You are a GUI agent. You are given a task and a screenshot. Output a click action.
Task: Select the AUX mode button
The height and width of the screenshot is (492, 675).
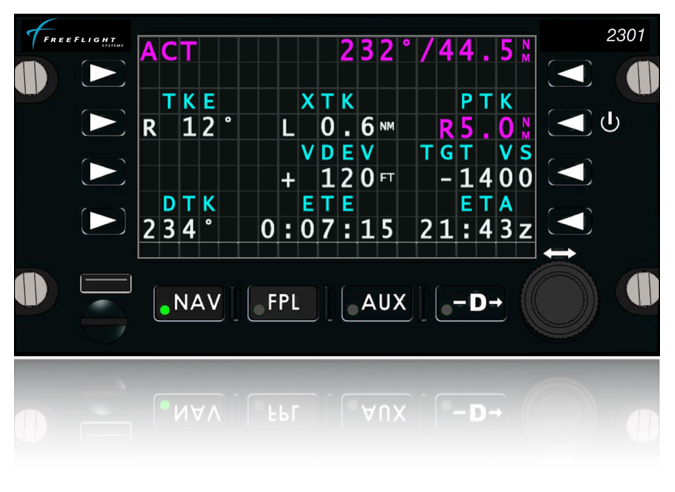pyautogui.click(x=377, y=303)
